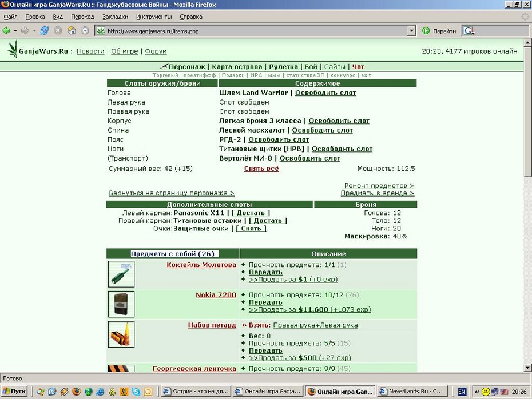Click Освободить слот for Шлем Land Warrior
This screenshot has height=399, width=532.
point(325,93)
